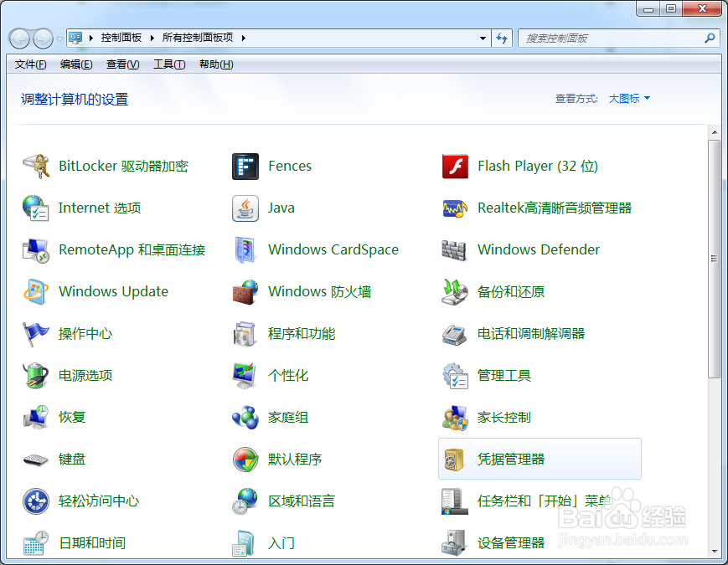728x565 pixels.
Task: Open the 默认程序 icon
Action: pyautogui.click(x=245, y=460)
